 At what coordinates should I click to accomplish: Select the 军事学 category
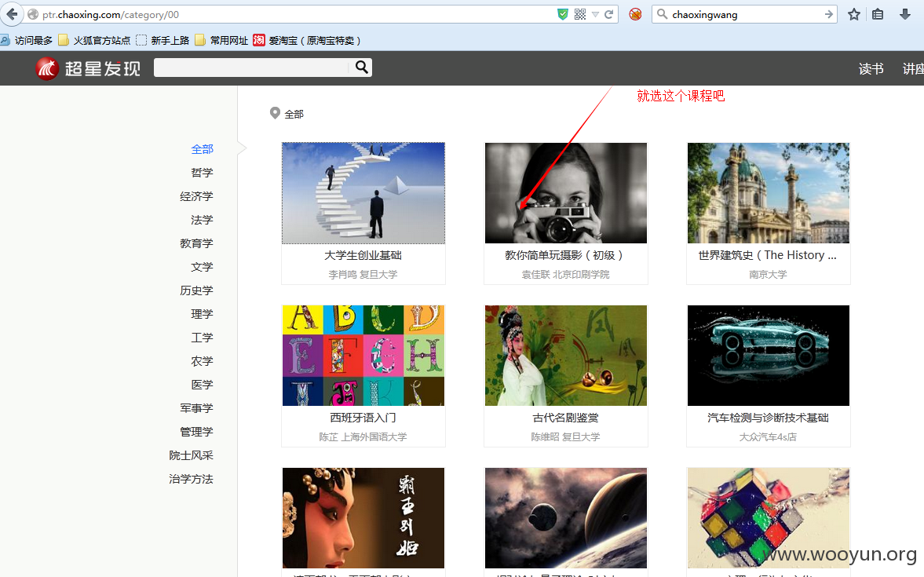point(196,408)
